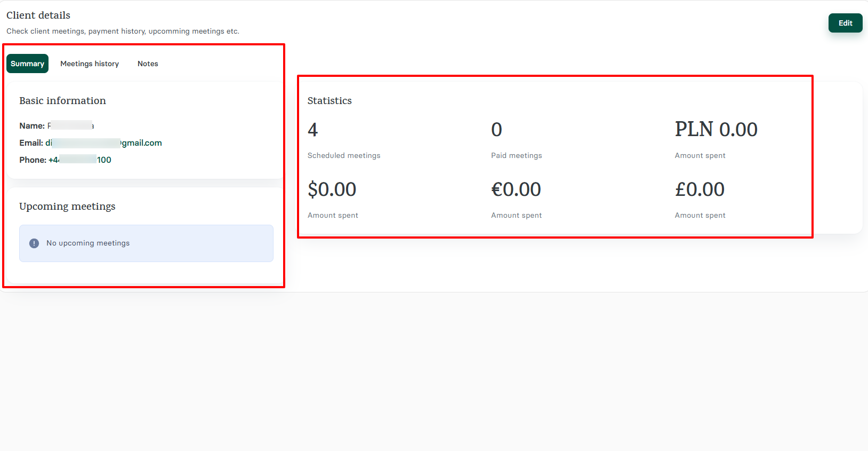Switch to the Meetings history tab
Image resolution: width=868 pixels, height=451 pixels.
[90, 64]
